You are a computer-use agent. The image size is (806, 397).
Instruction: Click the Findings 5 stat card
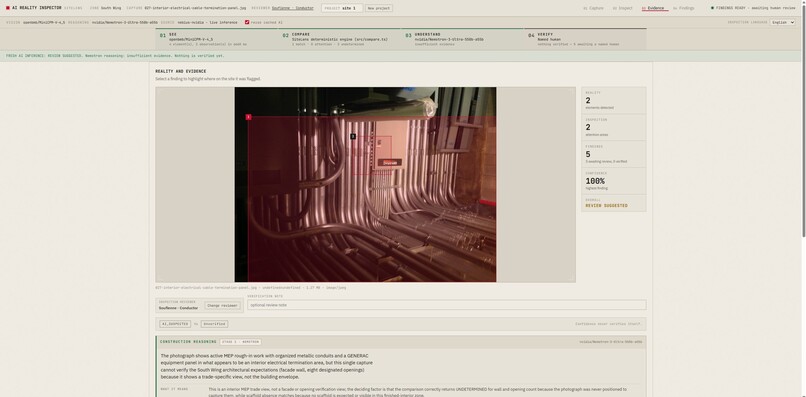coord(614,154)
